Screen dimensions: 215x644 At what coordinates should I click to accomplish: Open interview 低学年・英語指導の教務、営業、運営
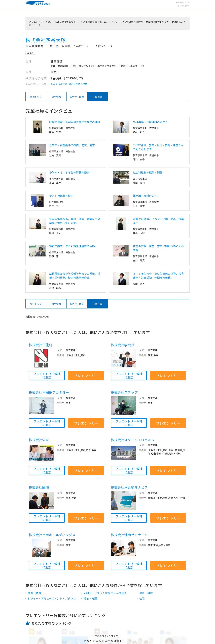pos(72,145)
